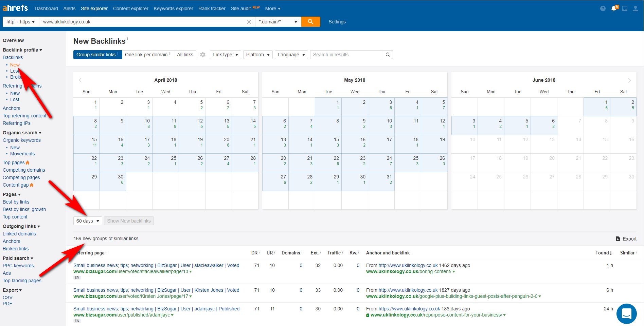Open the chat support bubble
This screenshot has height=326, width=644.
tap(627, 314)
